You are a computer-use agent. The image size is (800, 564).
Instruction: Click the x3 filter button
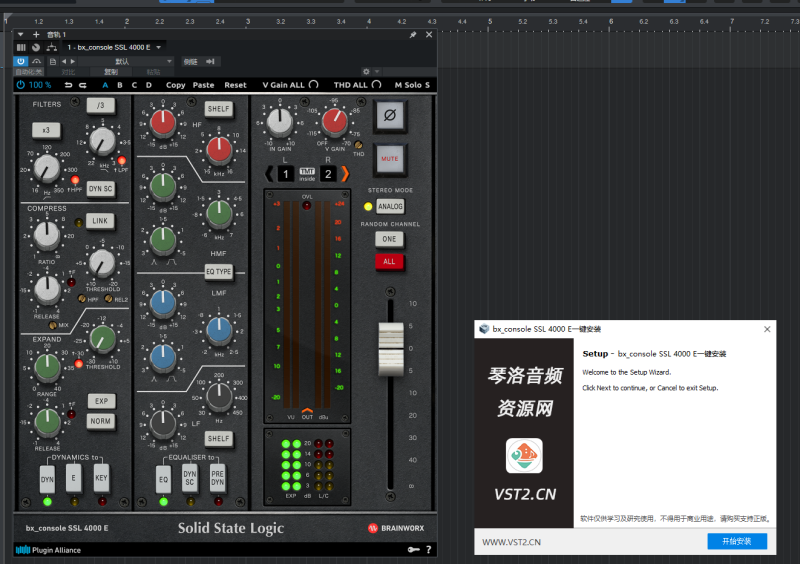click(46, 130)
